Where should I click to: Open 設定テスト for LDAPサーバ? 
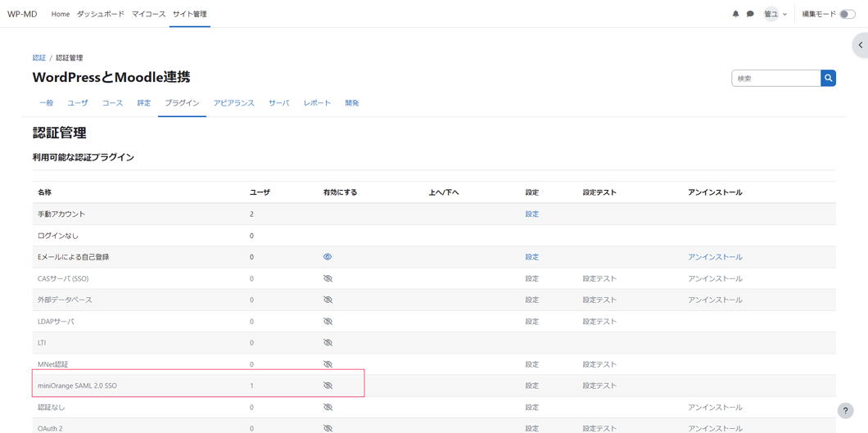coord(599,322)
